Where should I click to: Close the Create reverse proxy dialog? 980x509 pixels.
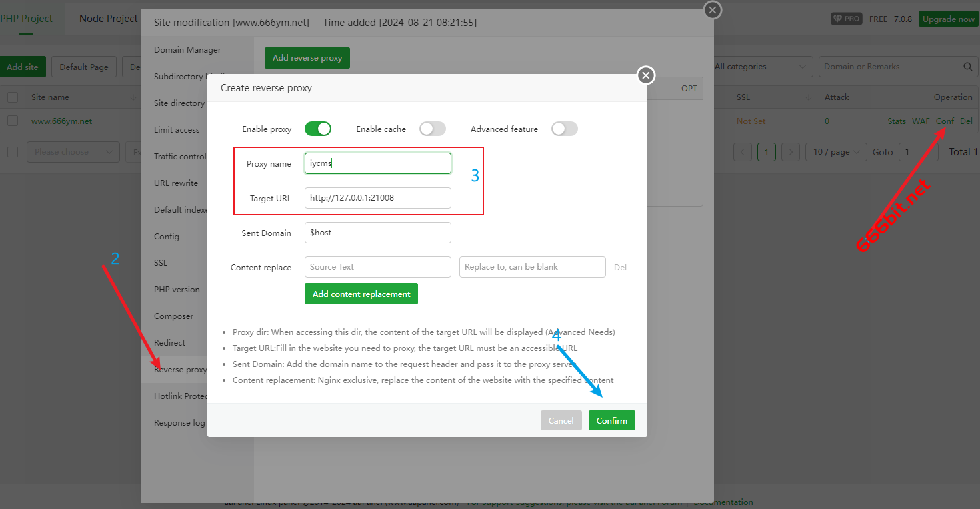point(645,75)
